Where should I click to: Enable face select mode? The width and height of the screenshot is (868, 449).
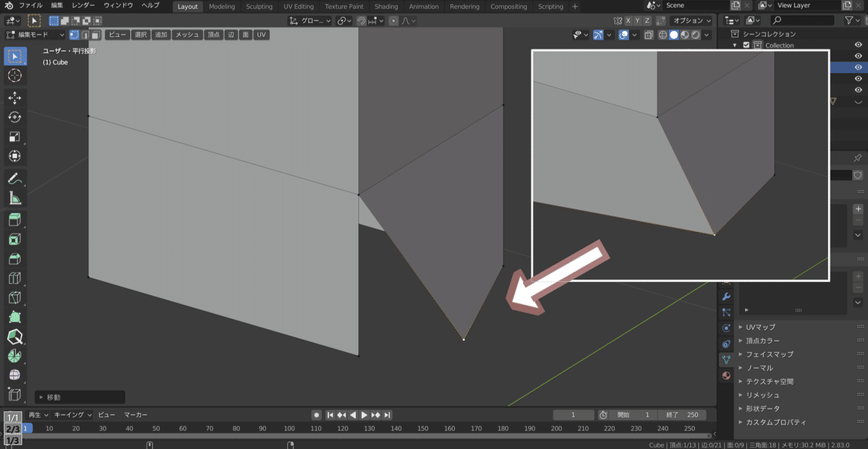pos(95,35)
